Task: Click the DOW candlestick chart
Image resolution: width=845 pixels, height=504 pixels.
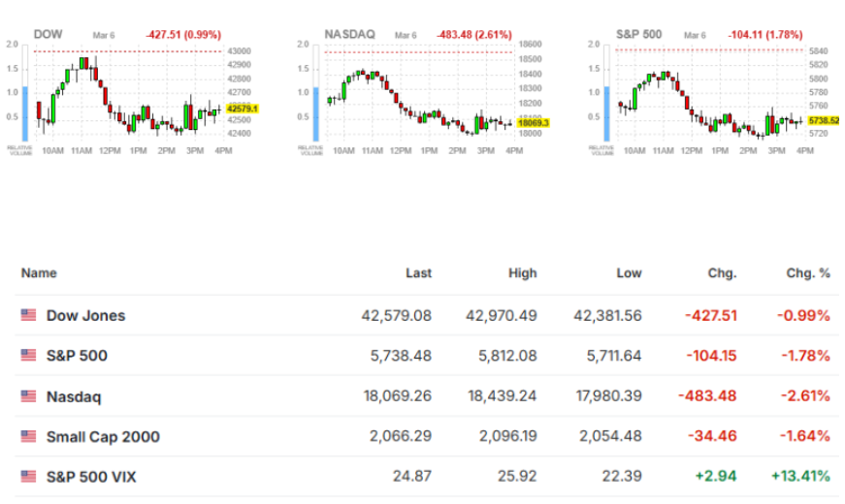Action: click(128, 93)
